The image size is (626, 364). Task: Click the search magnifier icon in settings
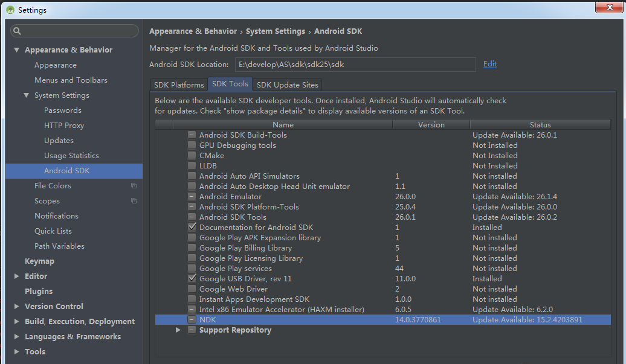(x=17, y=31)
